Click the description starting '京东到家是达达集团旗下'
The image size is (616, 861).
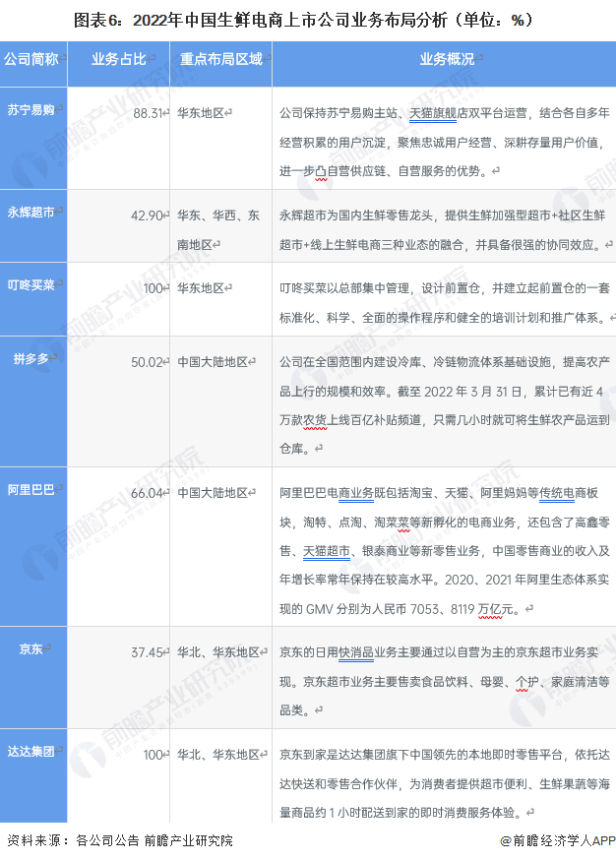point(444,783)
